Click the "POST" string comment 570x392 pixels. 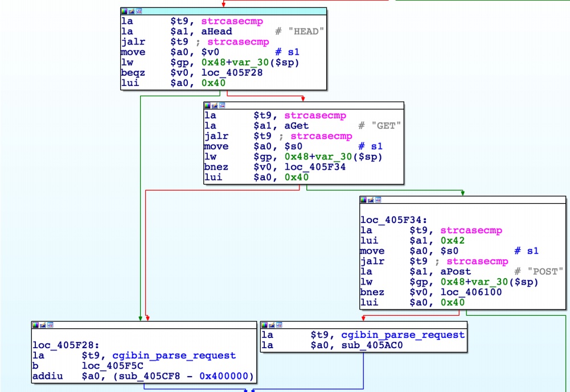point(545,272)
